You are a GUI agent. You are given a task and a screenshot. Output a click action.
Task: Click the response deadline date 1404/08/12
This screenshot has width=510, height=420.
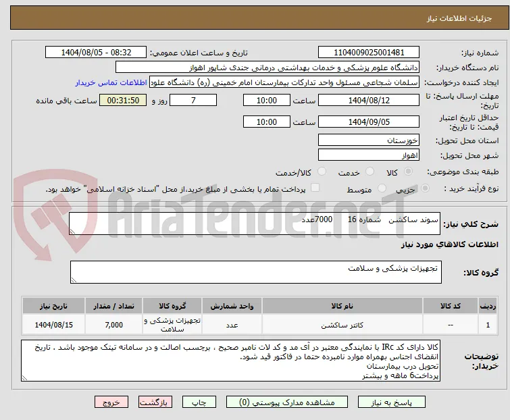click(x=369, y=100)
